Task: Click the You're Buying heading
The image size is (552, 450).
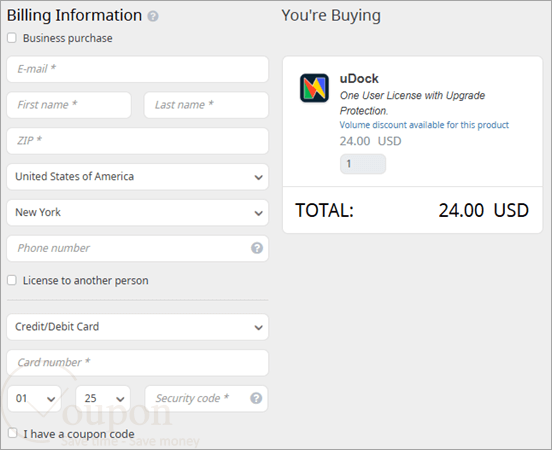Action: [331, 16]
